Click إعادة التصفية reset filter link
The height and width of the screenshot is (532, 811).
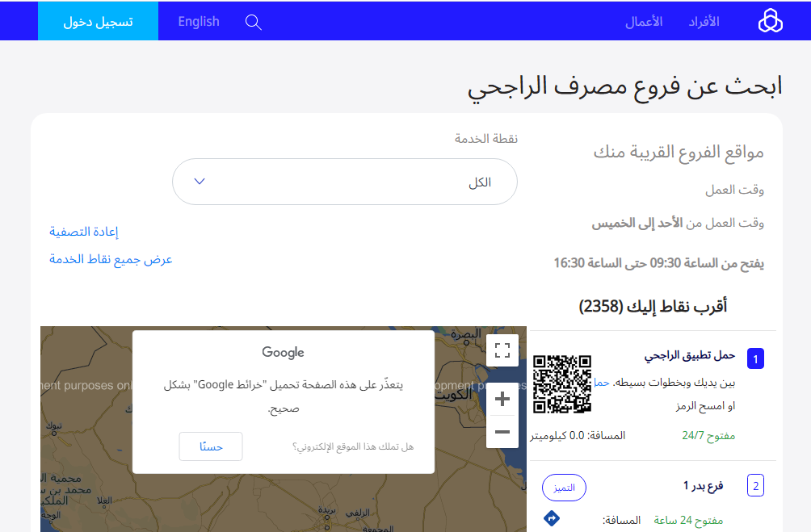click(x=84, y=232)
